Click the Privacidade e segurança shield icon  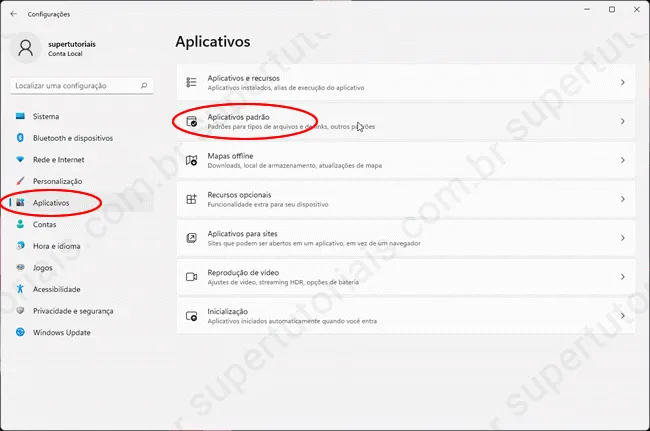[x=20, y=310]
